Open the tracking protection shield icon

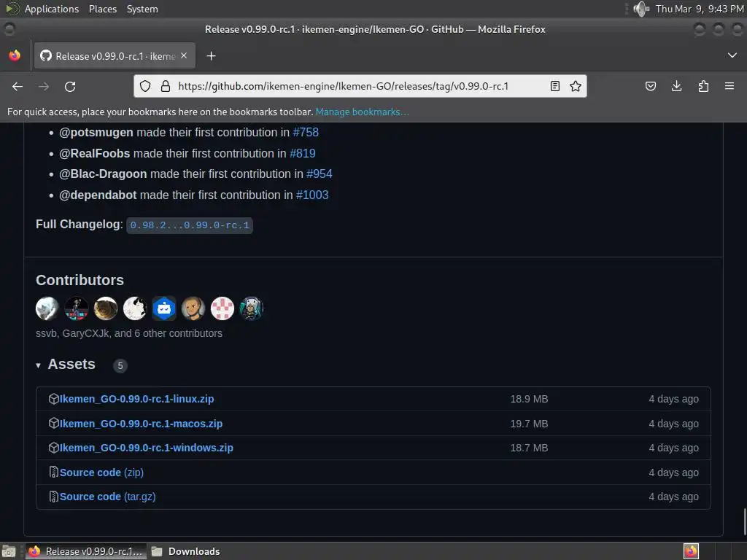(145, 86)
